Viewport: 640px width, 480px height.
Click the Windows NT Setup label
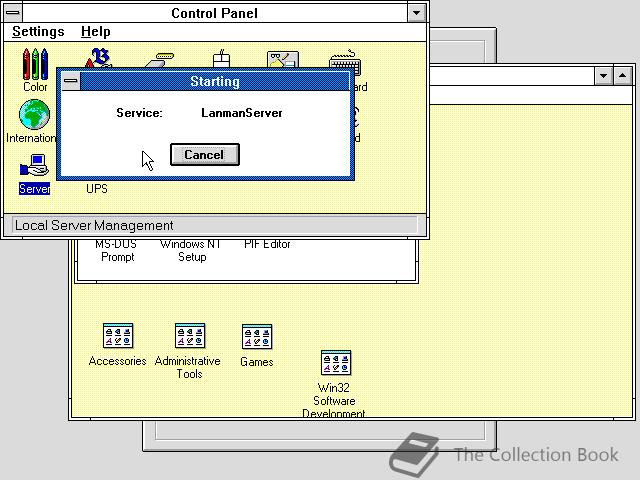point(191,251)
